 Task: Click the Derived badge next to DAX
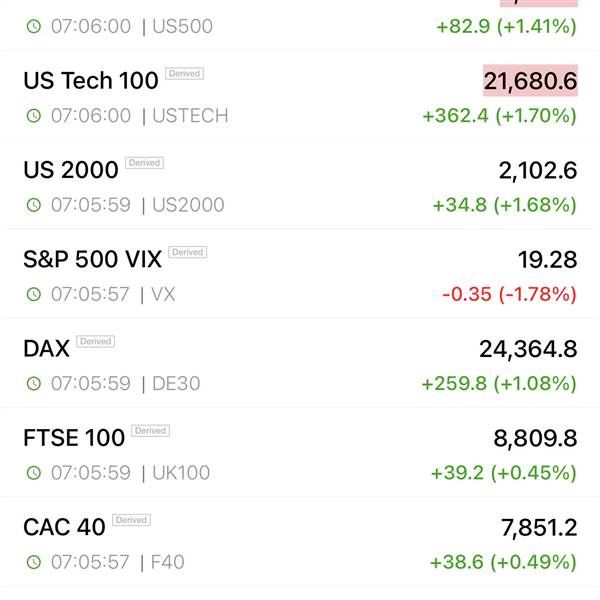(95, 341)
